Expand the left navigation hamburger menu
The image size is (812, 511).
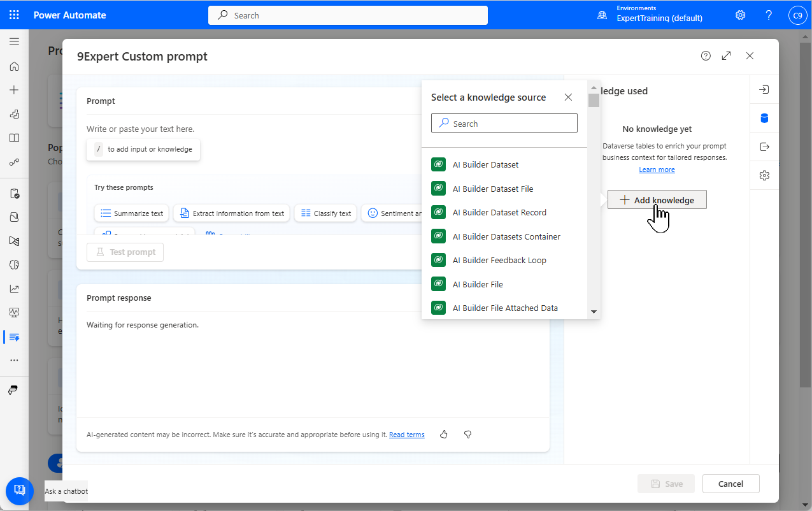[14, 41]
